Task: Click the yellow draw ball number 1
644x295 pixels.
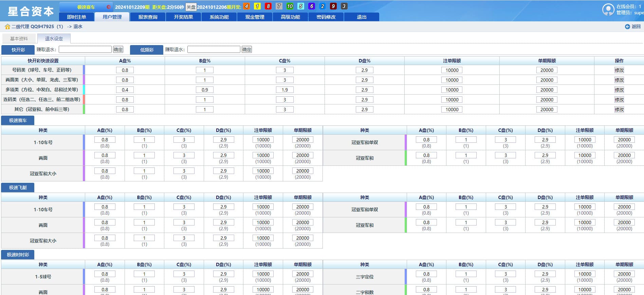Action: [x=257, y=6]
